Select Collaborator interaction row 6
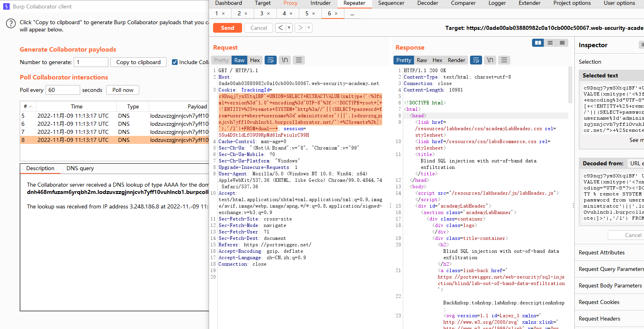This screenshot has width=644, height=329. [114, 124]
